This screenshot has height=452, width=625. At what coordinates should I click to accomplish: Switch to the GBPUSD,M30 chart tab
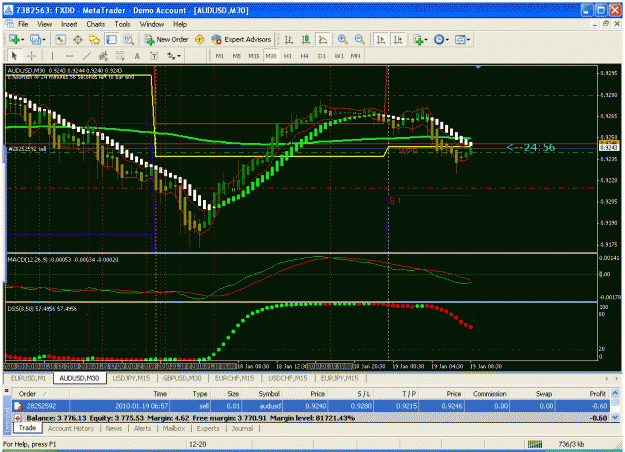pyautogui.click(x=182, y=378)
